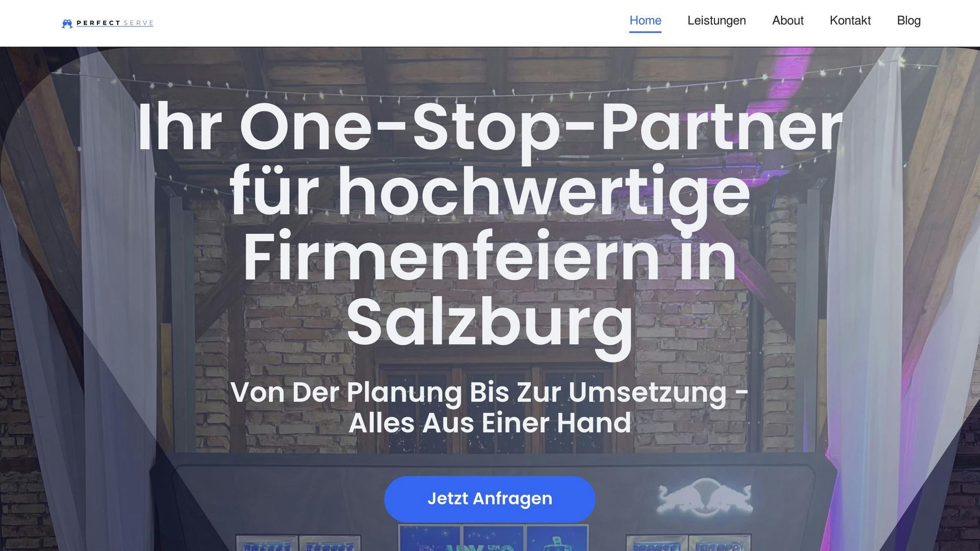Open the Blog section
Viewport: 980px width, 551px height.
(x=909, y=21)
